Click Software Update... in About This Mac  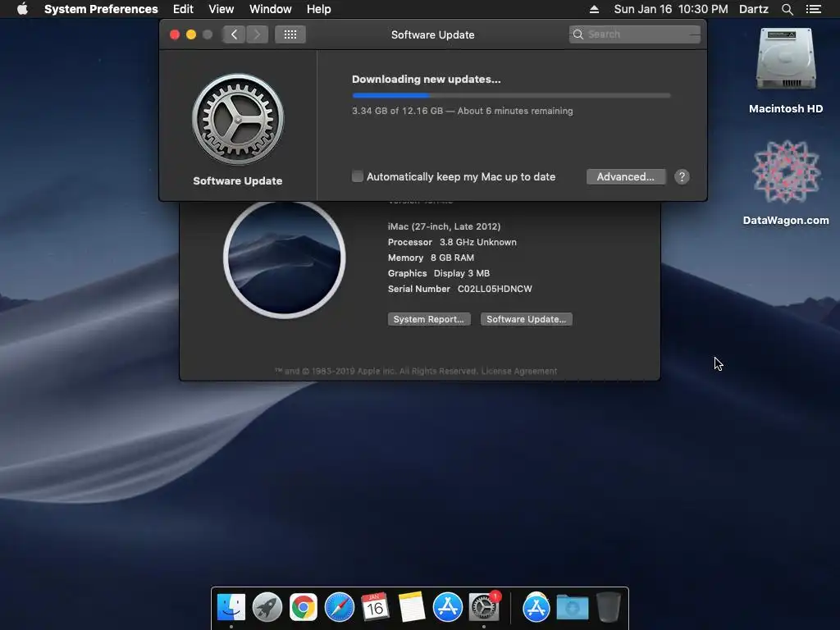(526, 319)
